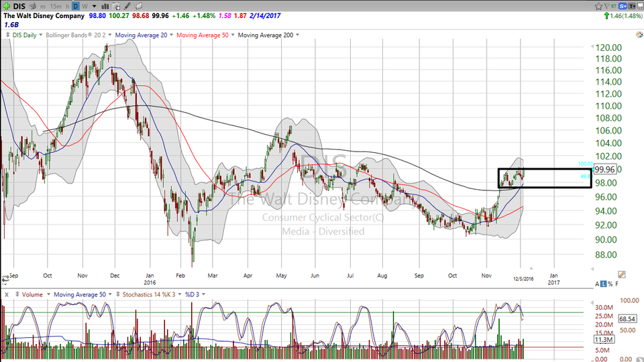
Task: Expand the volume Moving Average 50 arrow
Action: tap(110, 294)
